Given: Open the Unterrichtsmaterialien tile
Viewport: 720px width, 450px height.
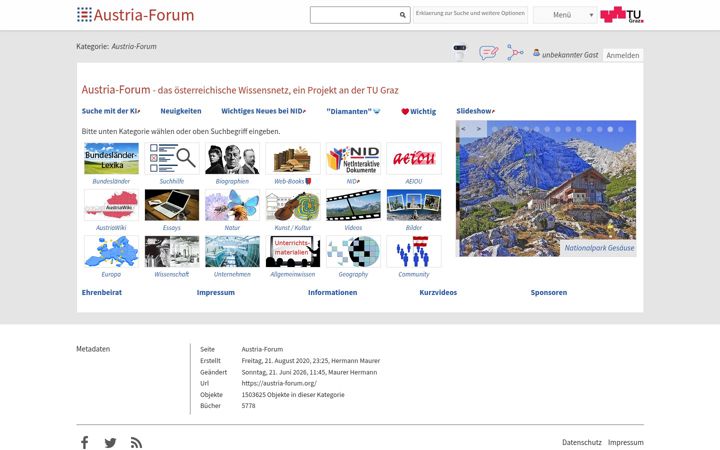Looking at the screenshot, I should [292, 251].
